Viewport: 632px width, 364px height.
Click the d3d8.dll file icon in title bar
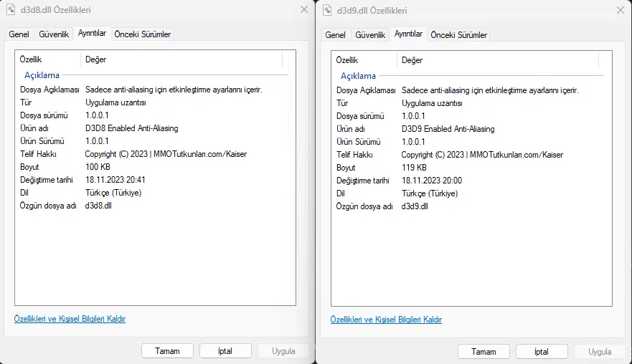[11, 10]
